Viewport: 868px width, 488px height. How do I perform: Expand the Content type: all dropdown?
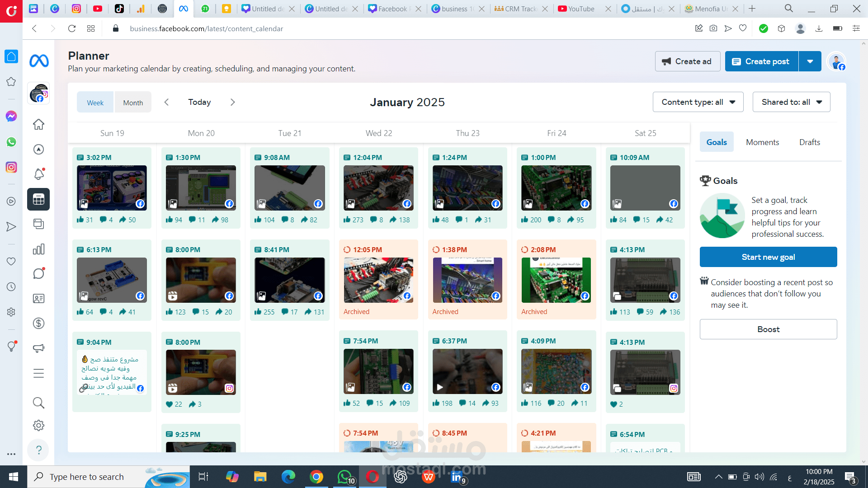[698, 102]
